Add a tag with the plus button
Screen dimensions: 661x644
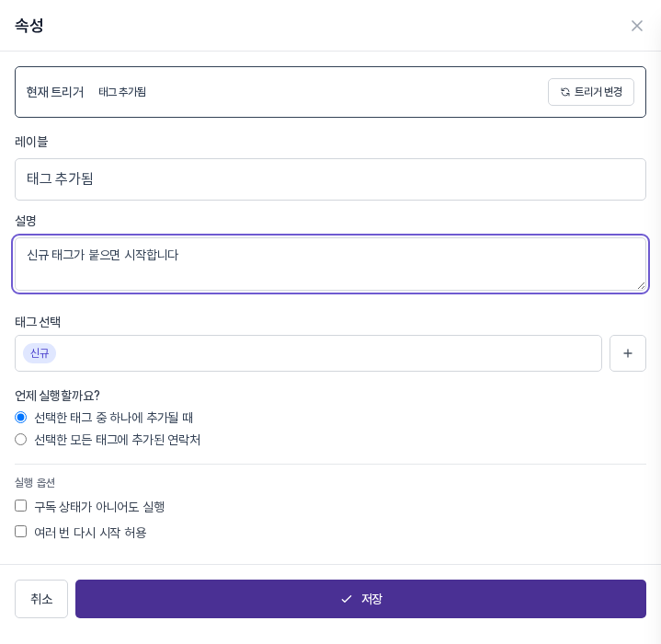(x=627, y=353)
